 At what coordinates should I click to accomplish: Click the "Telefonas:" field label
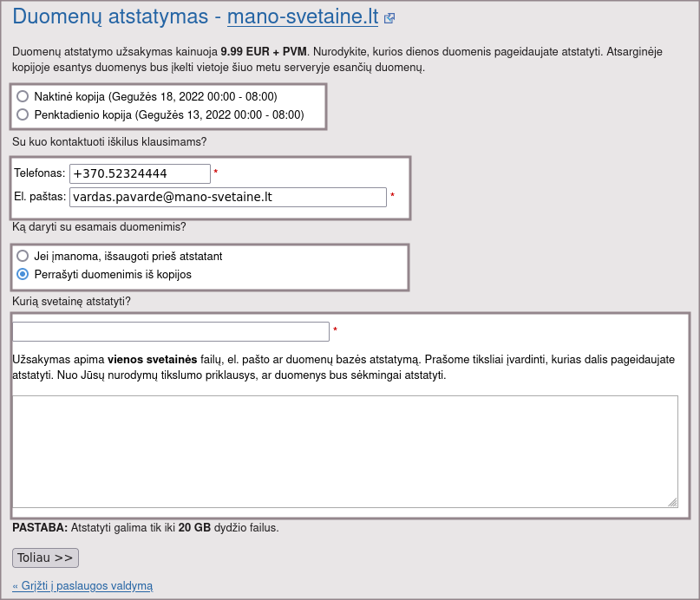pos(40,173)
